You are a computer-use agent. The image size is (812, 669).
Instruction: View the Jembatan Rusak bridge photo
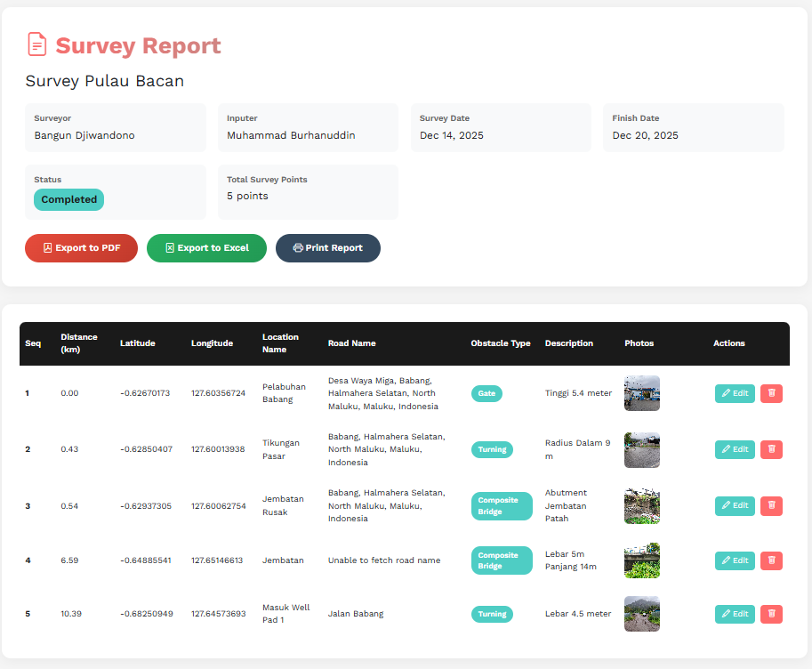641,506
